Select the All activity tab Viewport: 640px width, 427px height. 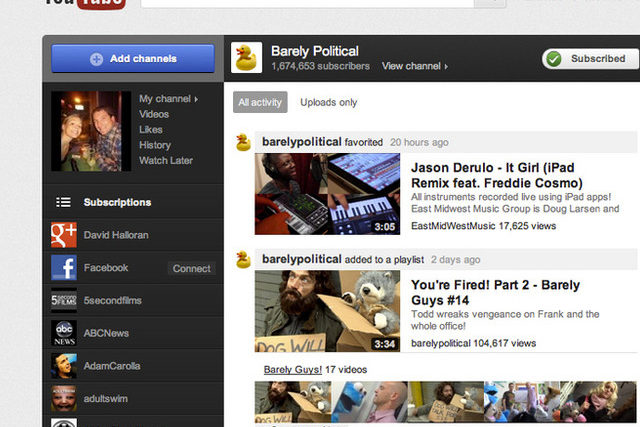click(x=260, y=102)
